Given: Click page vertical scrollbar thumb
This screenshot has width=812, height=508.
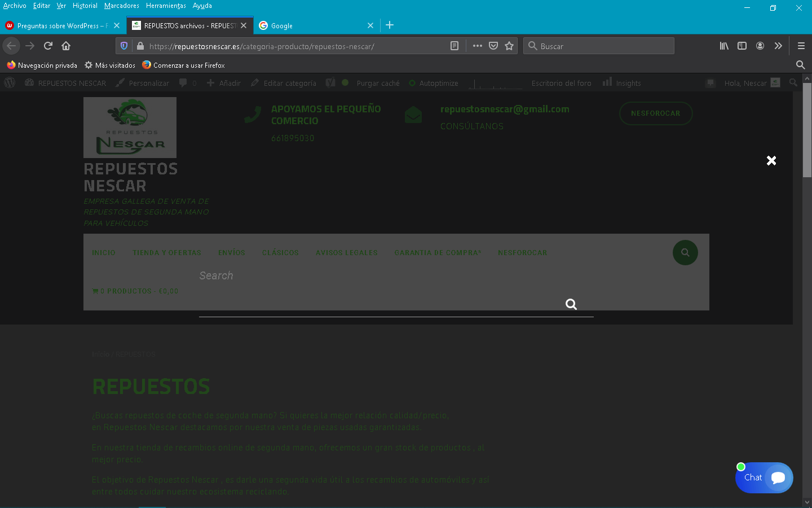Looking at the screenshot, I should [807, 130].
